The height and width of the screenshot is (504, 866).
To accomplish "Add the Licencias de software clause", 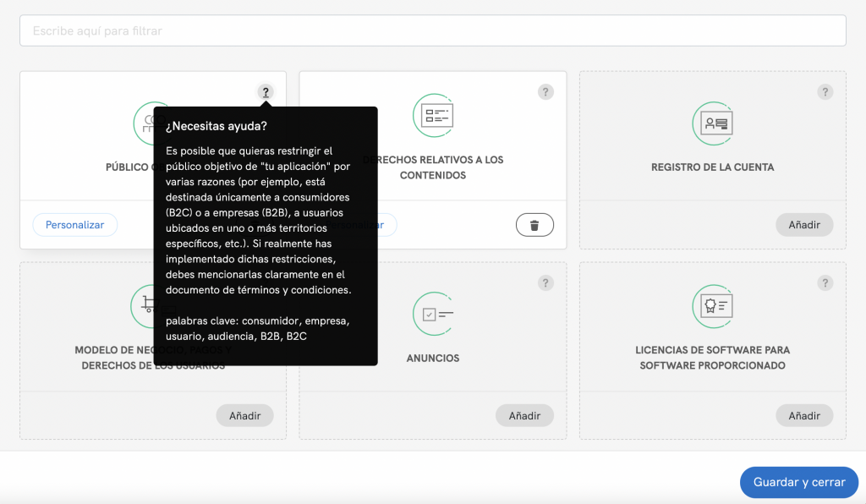I will 804,415.
